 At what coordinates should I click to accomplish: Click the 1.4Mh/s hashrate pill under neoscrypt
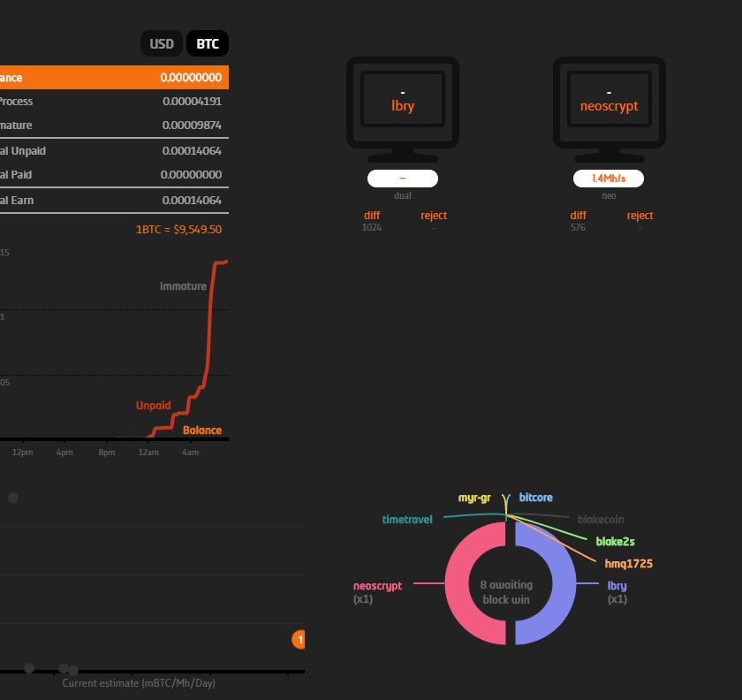pyautogui.click(x=609, y=179)
